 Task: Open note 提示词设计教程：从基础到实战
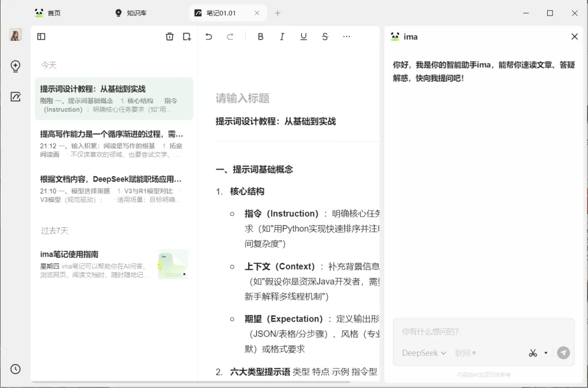point(114,99)
